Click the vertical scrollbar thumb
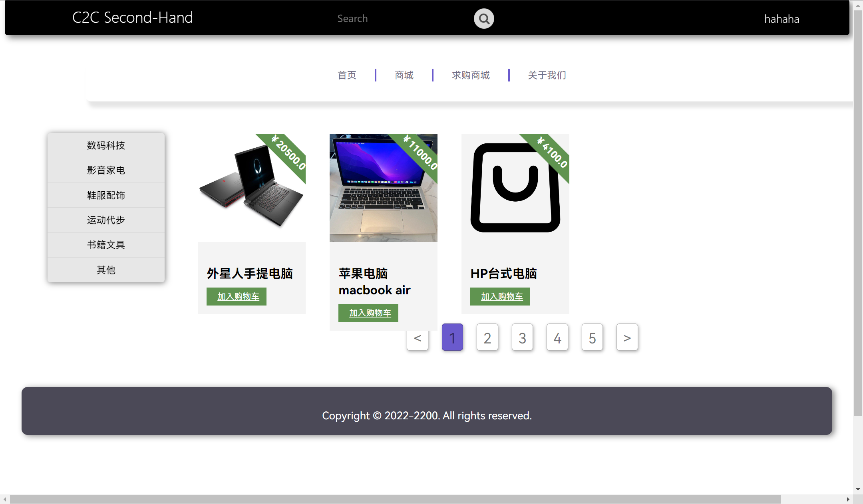Viewport: 863px width, 504px height. (x=858, y=213)
